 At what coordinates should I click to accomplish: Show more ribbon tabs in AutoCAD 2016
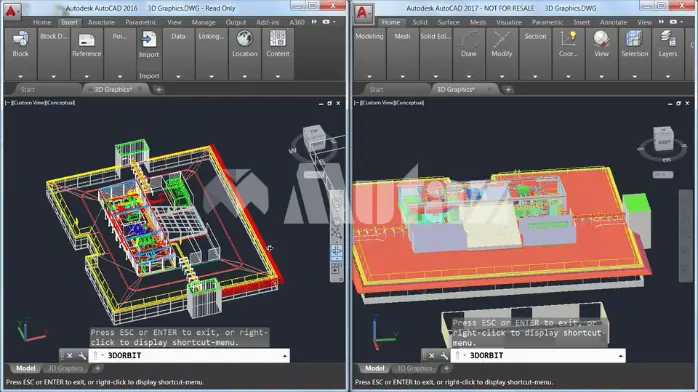pyautogui.click(x=314, y=22)
